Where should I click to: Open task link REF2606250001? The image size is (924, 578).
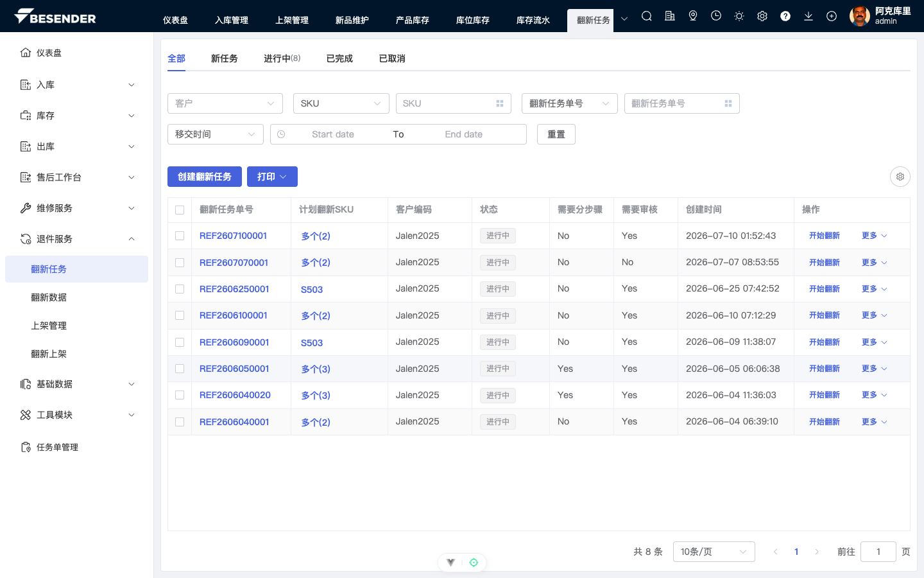(234, 289)
